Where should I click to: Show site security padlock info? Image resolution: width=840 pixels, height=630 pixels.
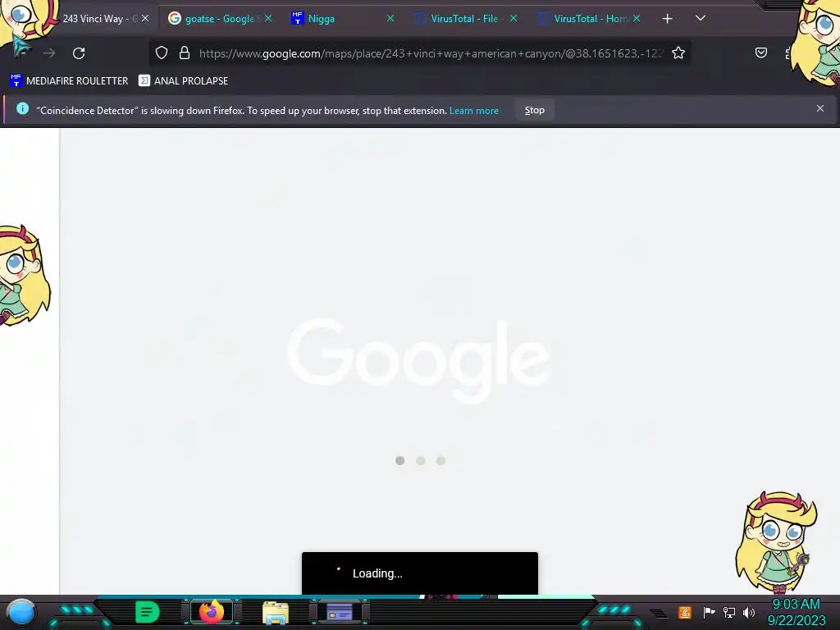click(x=185, y=52)
